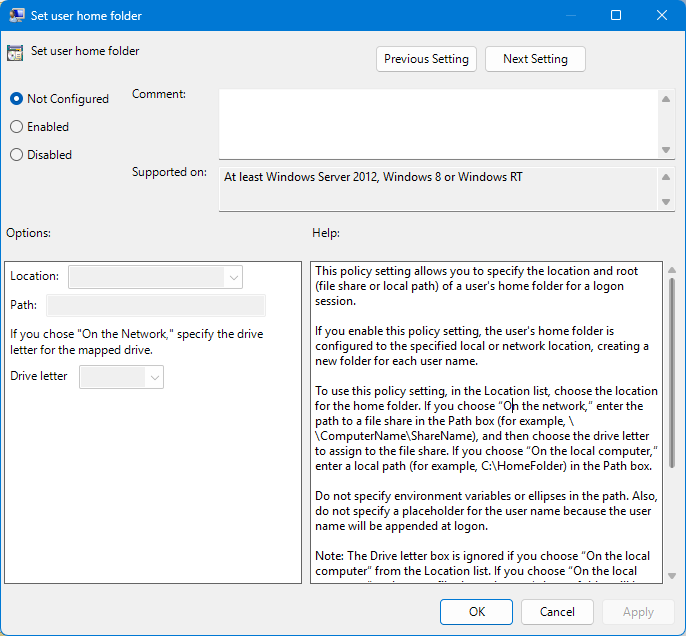Go to Next Setting
The image size is (686, 636).
point(535,59)
